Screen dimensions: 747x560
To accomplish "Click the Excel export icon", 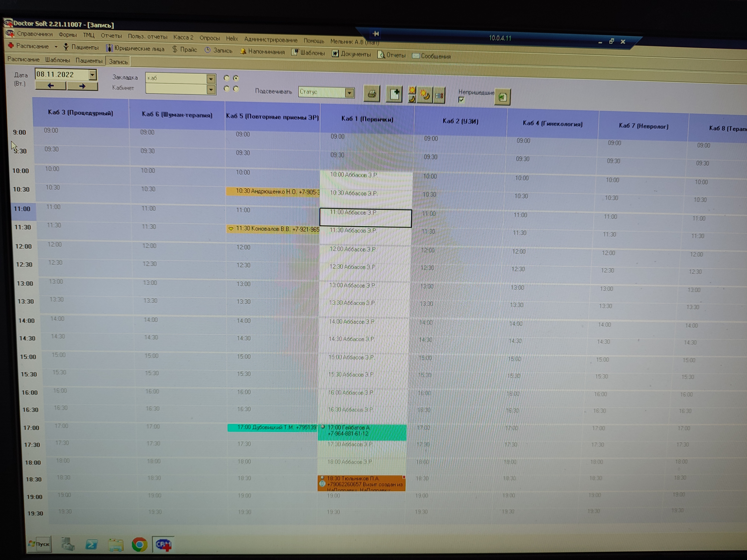I will [x=502, y=98].
